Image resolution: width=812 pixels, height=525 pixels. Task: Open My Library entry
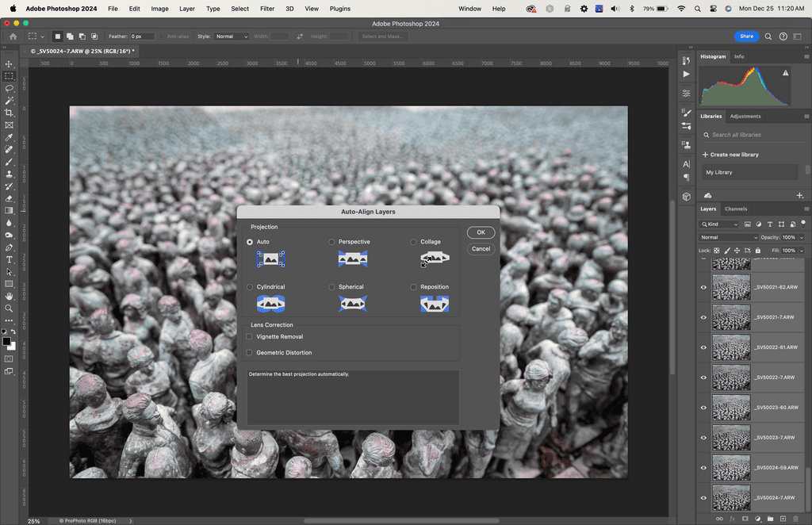click(x=749, y=172)
